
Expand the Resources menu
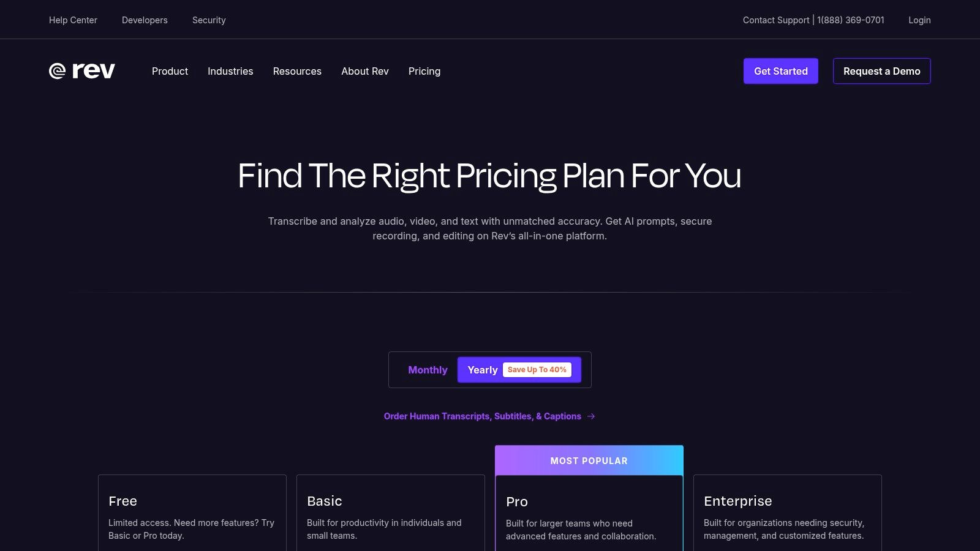click(297, 71)
